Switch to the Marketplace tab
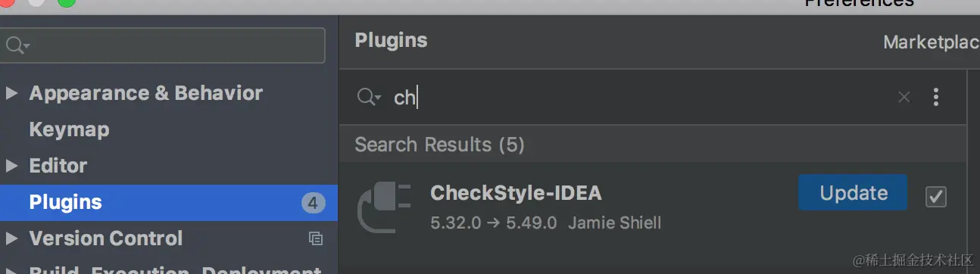Viewport: 980px width, 274px height. pyautogui.click(x=932, y=42)
